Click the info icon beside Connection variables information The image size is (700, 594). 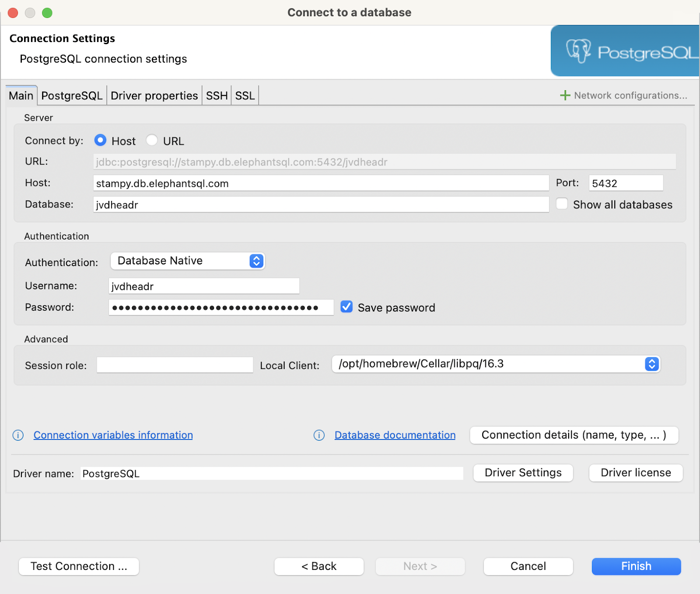pos(18,435)
